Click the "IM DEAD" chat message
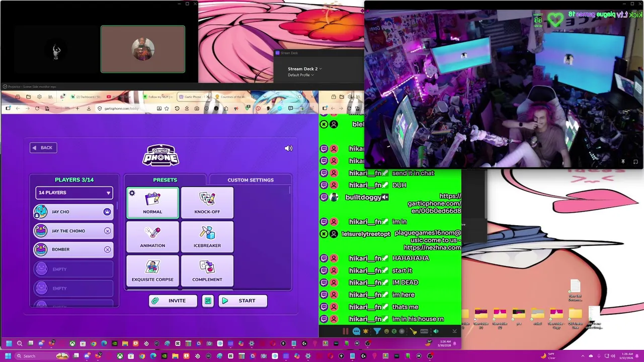This screenshot has height=362, width=644. click(405, 283)
